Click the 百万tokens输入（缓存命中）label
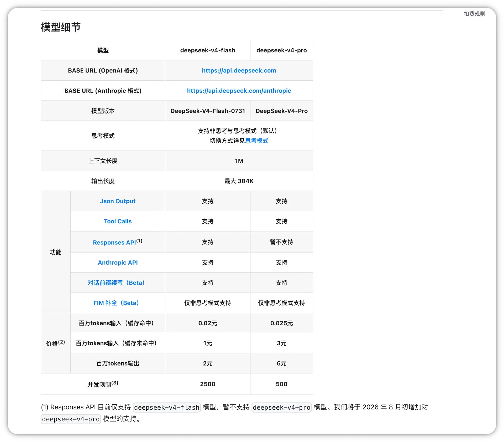The width and height of the screenshot is (504, 442). [118, 323]
